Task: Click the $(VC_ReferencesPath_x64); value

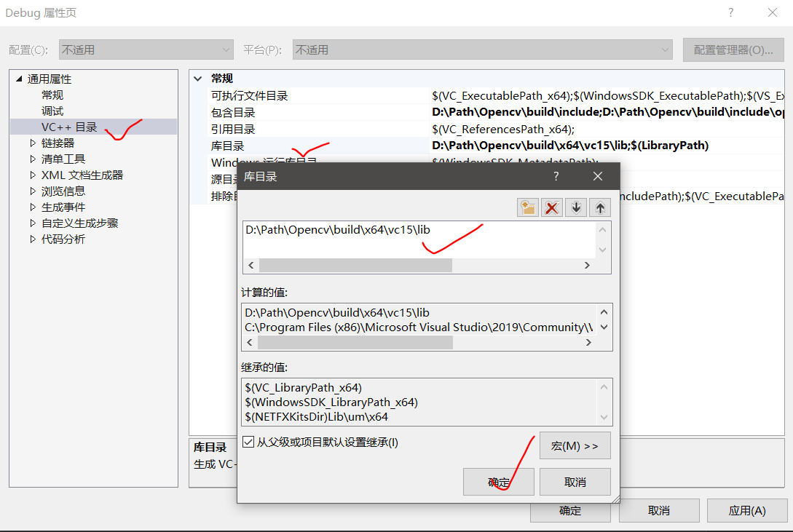Action: (503, 130)
